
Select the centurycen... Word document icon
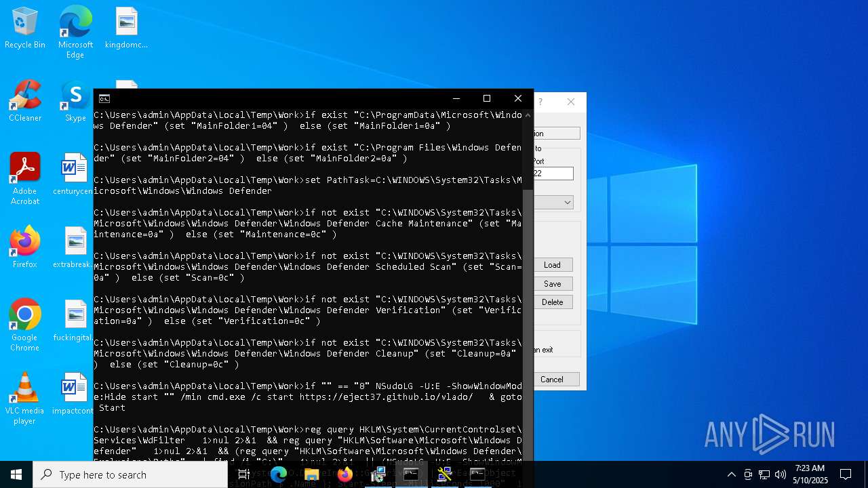point(73,174)
